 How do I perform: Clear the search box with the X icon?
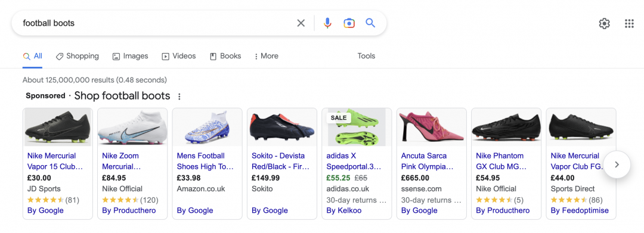(301, 23)
